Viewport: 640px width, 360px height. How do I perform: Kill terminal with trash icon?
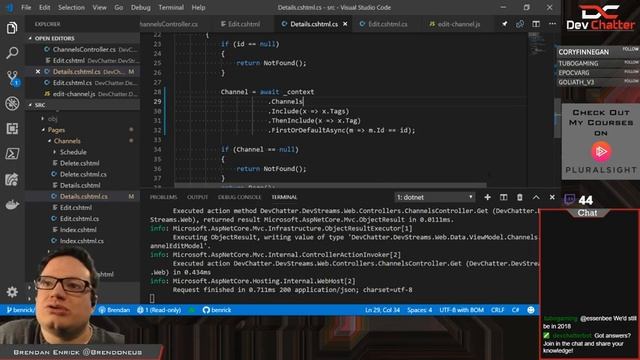click(x=520, y=197)
